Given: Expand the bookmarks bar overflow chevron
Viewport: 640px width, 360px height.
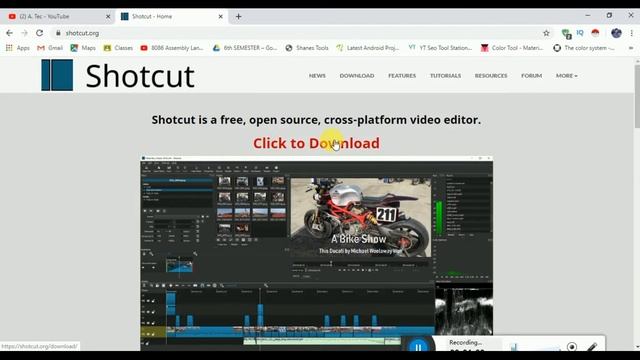Looking at the screenshot, I should [x=631, y=48].
